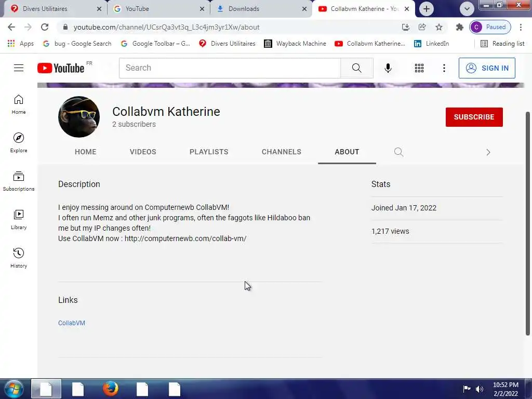Open Subscriptions in sidebar
The image size is (532, 399).
point(19,181)
